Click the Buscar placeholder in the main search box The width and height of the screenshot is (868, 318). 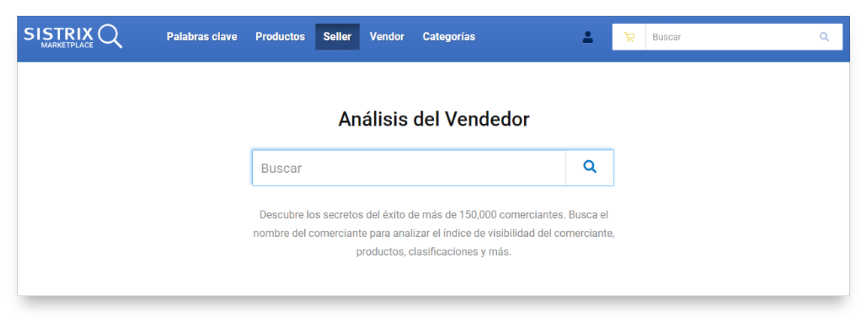pos(282,168)
